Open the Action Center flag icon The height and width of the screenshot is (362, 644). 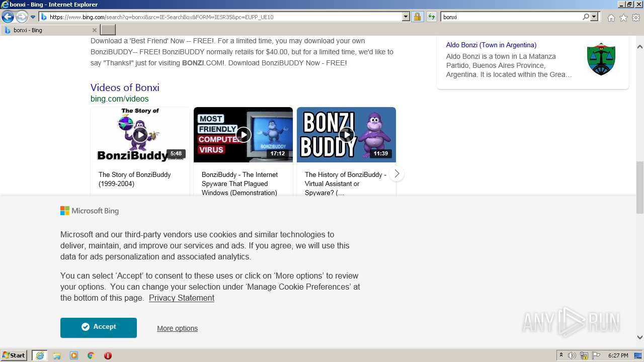coord(596,355)
